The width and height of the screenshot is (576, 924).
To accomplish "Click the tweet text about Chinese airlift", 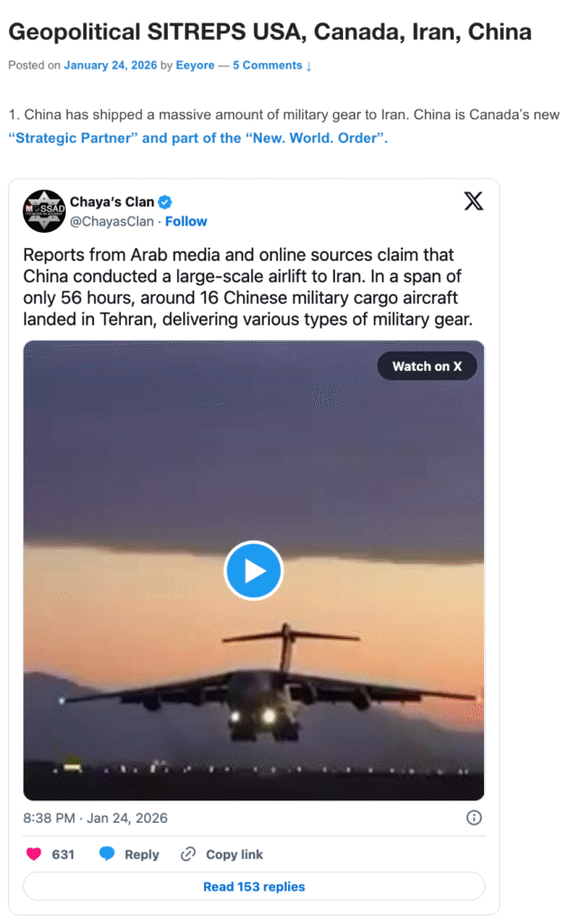I will [247, 287].
